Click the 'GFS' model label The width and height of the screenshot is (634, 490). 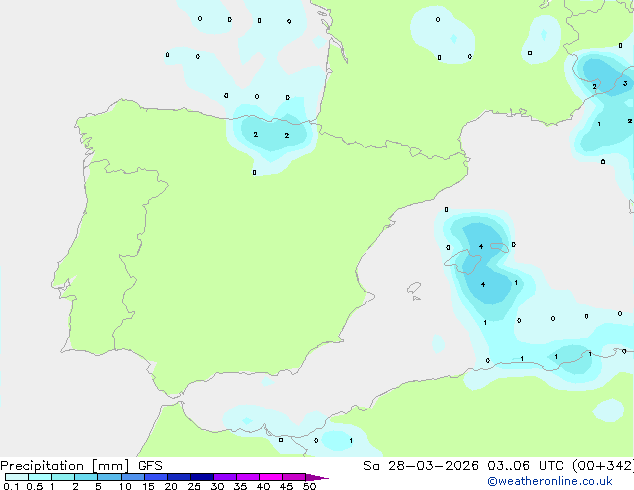(150, 466)
